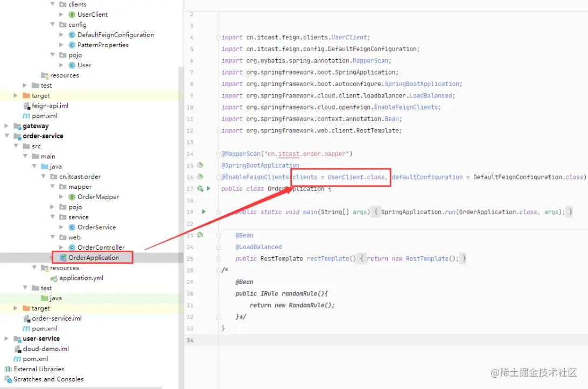
Task: Collapse the web package
Action: pos(53,237)
